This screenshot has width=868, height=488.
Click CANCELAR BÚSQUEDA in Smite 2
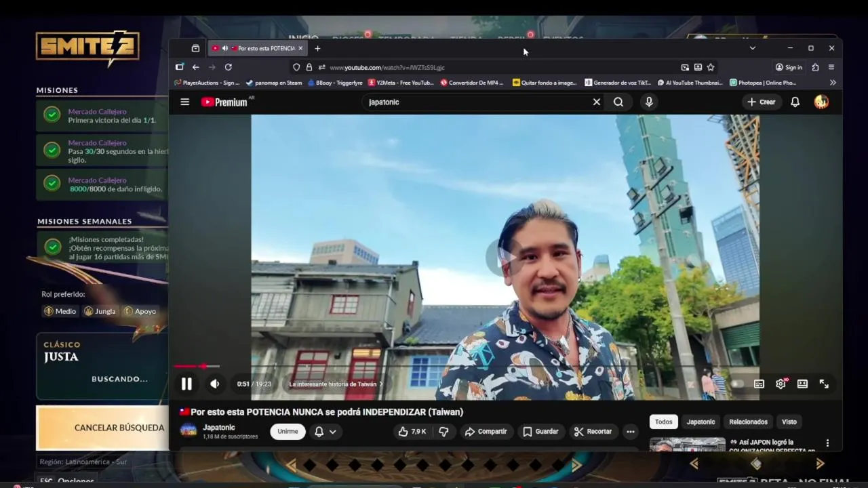(x=103, y=428)
